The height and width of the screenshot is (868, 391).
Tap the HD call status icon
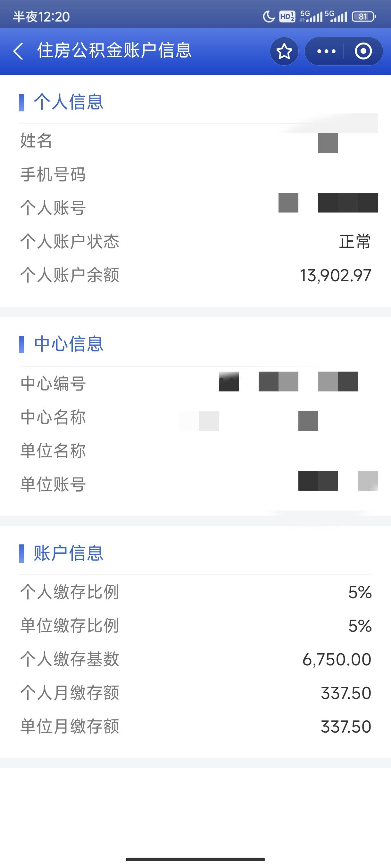point(287,17)
